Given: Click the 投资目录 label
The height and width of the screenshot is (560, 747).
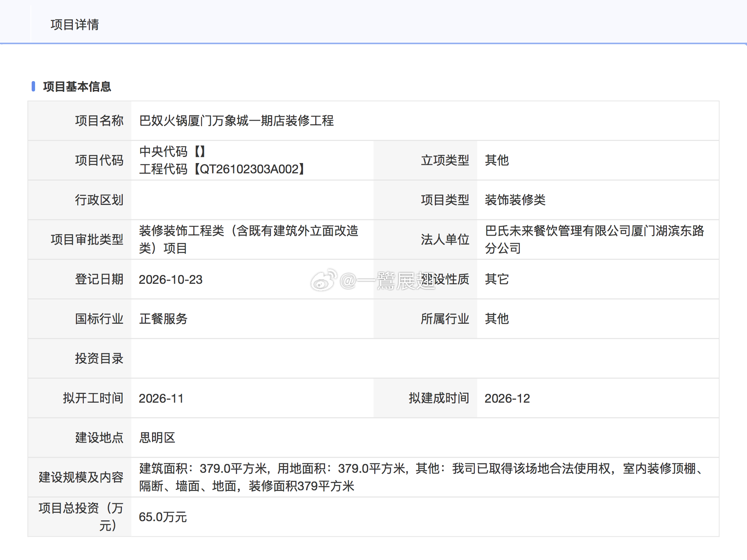Looking at the screenshot, I should [99, 358].
